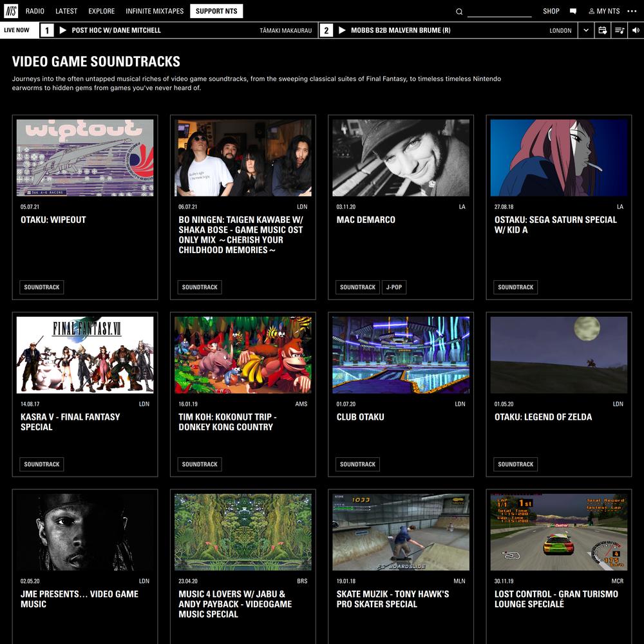Viewport: 644px width, 644px height.
Task: Open the Gran Turismo race thumbnail
Action: click(558, 533)
